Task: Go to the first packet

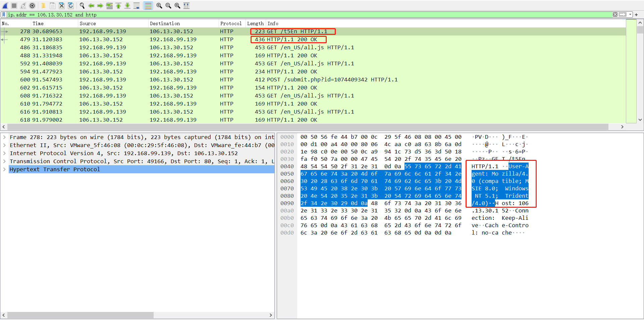Action: (x=118, y=6)
